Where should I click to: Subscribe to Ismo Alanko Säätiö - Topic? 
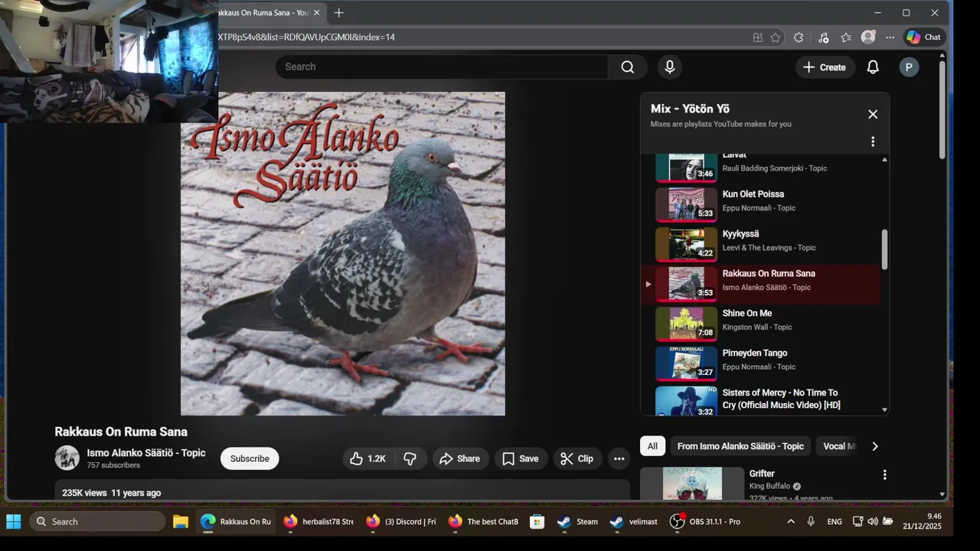250,458
